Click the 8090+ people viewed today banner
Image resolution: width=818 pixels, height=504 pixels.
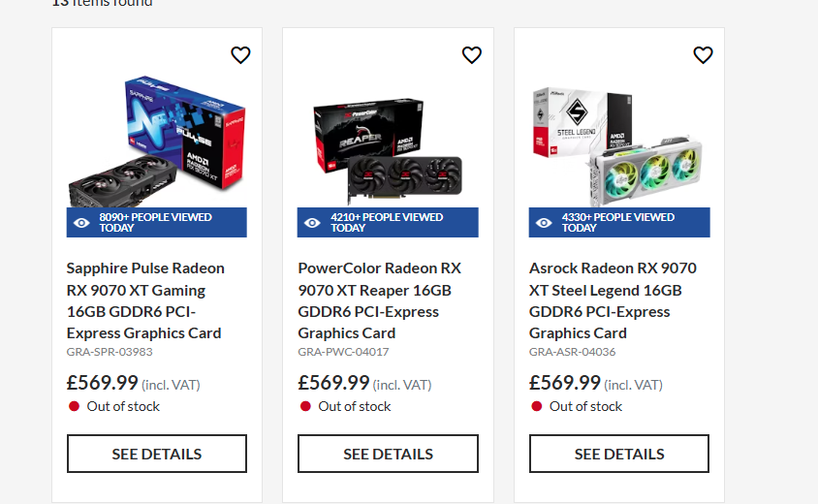156,222
